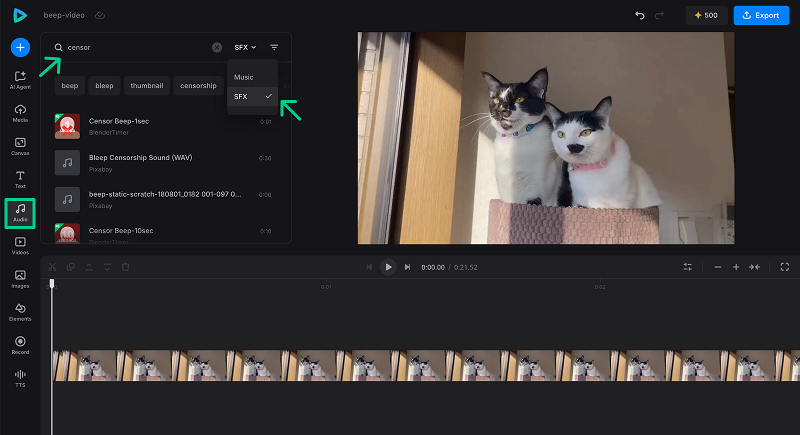
Task: Select the thumbnail suggestion tag
Action: click(x=146, y=86)
